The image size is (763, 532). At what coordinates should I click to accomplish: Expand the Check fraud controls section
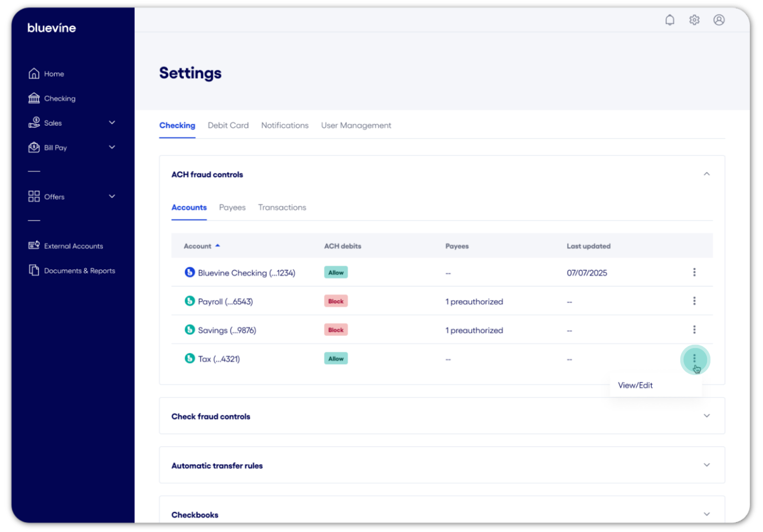click(x=706, y=416)
